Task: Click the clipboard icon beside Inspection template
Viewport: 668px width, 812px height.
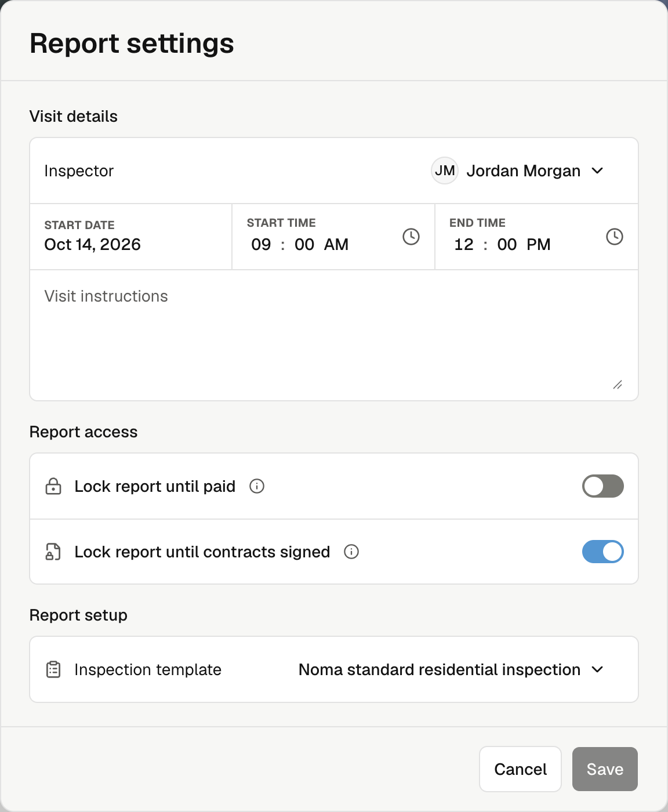Action: (x=53, y=669)
